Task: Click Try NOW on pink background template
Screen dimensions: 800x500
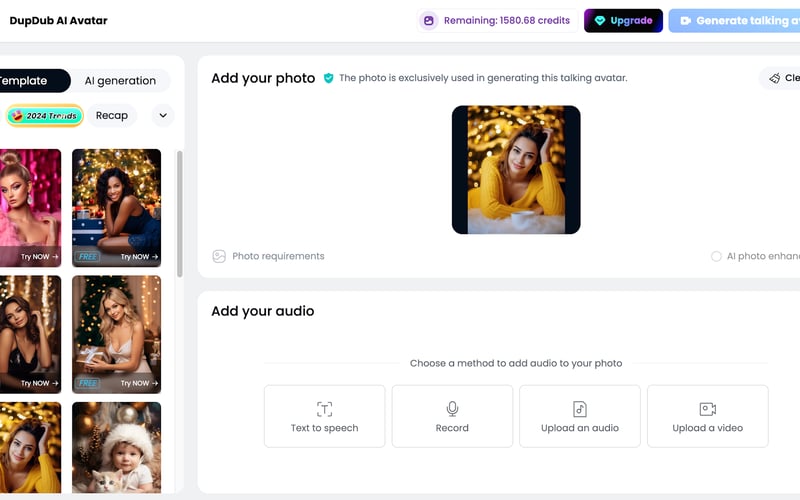Action: (39, 257)
